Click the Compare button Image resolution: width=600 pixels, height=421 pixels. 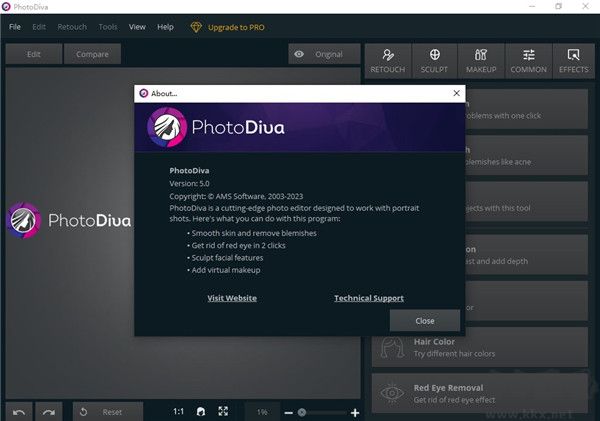[92, 54]
